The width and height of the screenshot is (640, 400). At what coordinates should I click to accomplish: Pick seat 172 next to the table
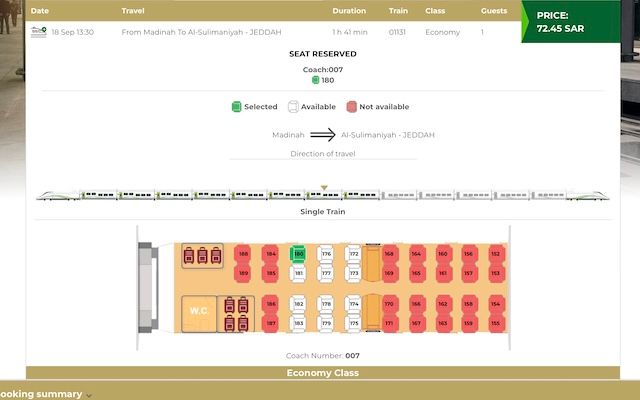point(353,254)
